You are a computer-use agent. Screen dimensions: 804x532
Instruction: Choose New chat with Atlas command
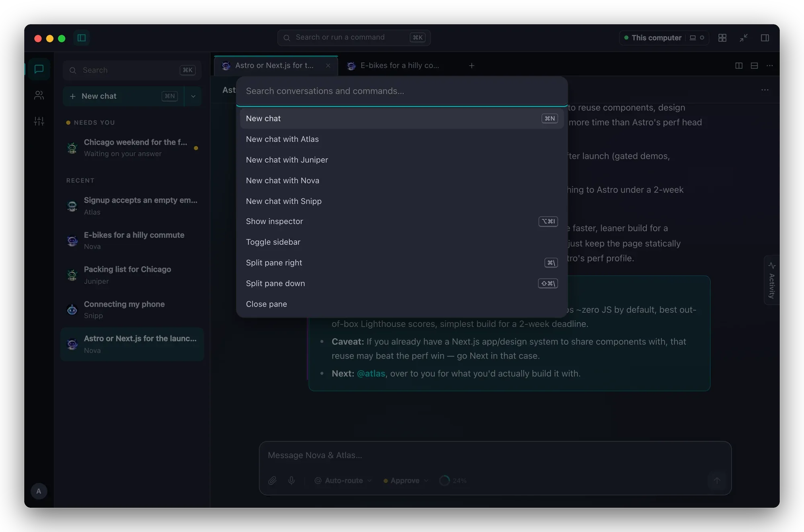(x=402, y=139)
